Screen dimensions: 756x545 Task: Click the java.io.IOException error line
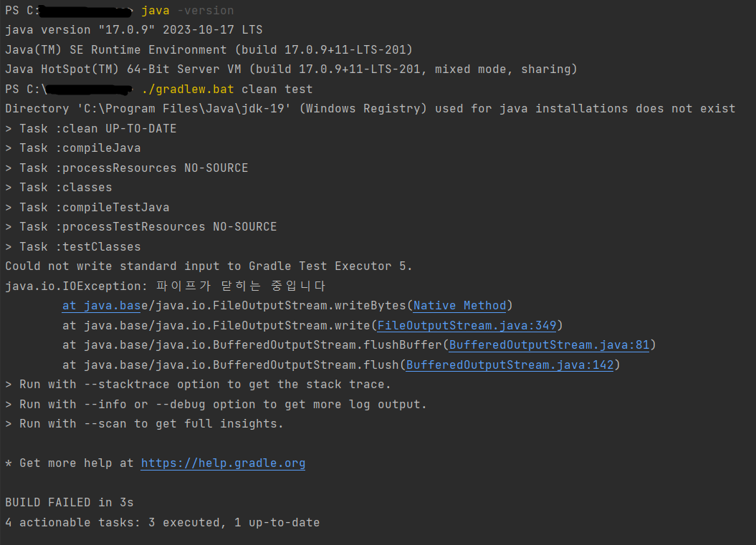[x=166, y=286]
